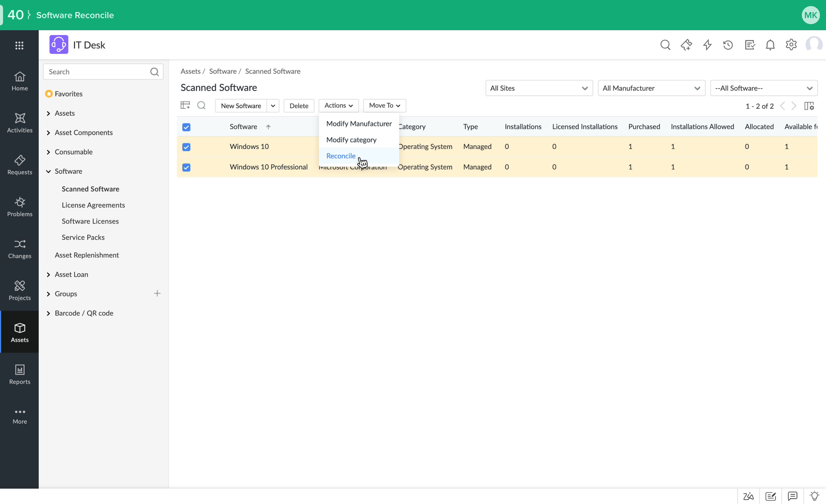Open Favorites in sidebar
The image size is (826, 504).
click(68, 94)
